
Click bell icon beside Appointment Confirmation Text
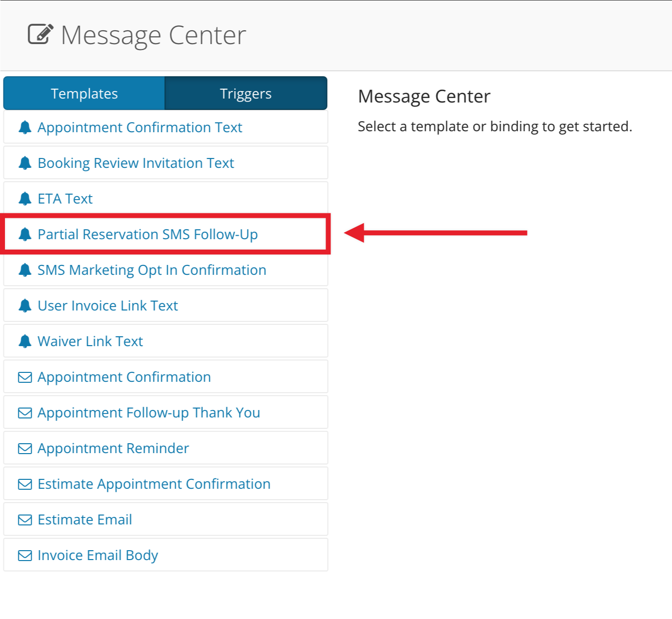(x=25, y=127)
